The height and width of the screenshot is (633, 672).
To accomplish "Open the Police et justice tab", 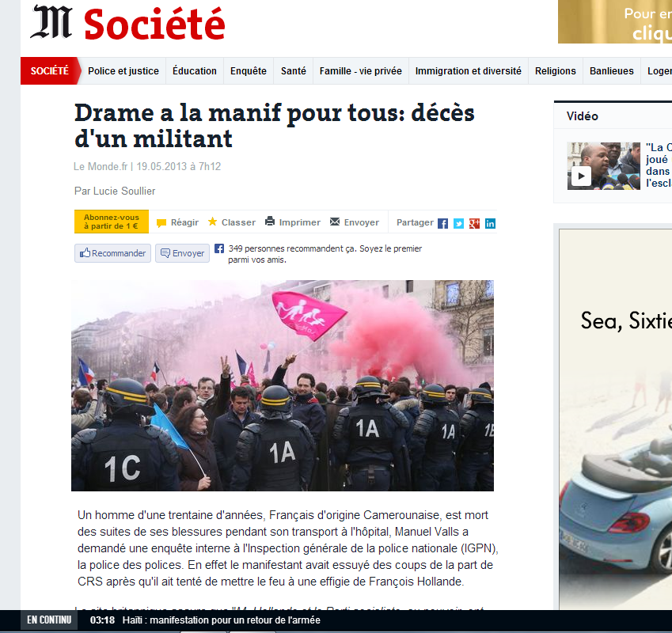I will coord(123,71).
